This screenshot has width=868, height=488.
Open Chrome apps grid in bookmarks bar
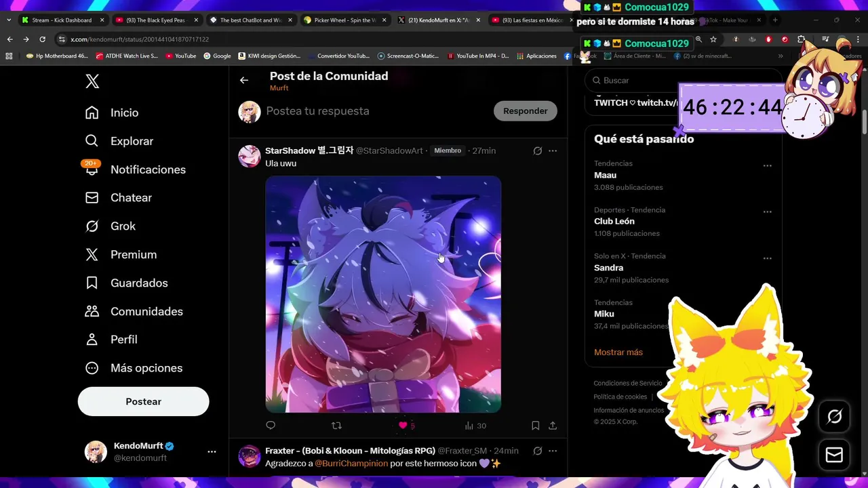pyautogui.click(x=9, y=56)
